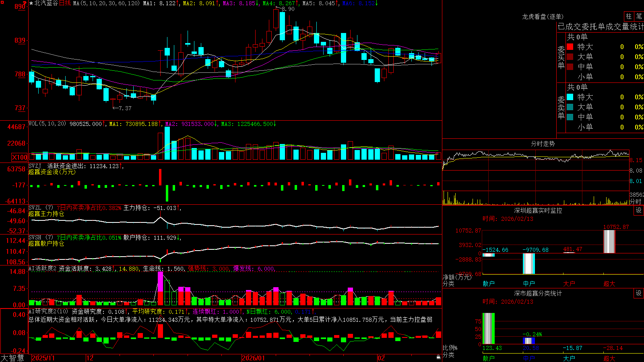Click the star icon before 北汽蓝谷

click(31, 3)
